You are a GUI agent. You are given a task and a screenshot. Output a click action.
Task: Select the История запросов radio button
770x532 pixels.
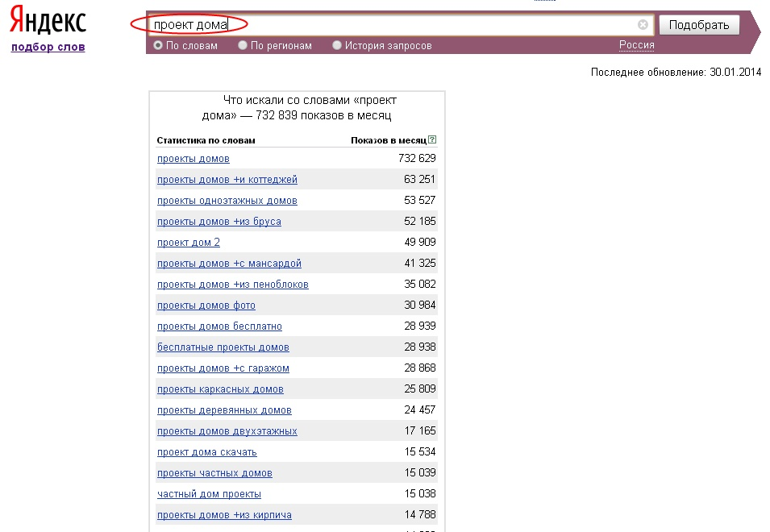(337, 45)
